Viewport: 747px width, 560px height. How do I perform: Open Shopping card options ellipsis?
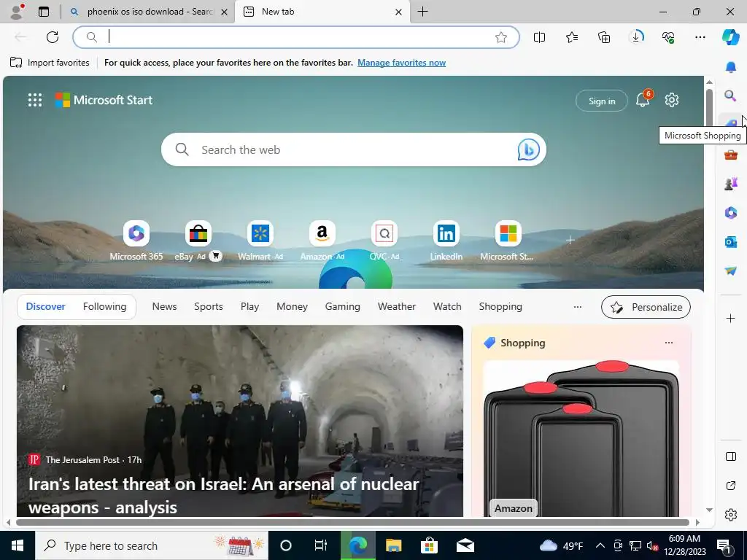click(x=668, y=343)
